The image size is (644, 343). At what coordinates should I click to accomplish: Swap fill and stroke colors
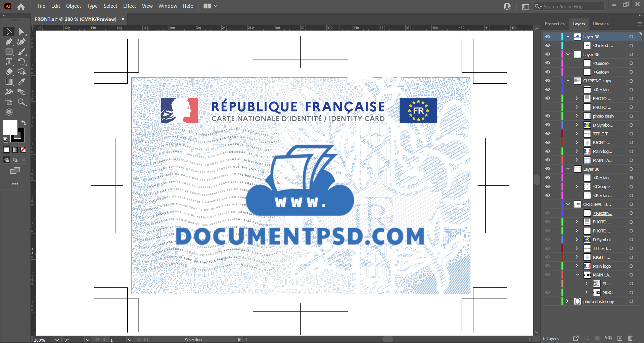click(x=24, y=123)
